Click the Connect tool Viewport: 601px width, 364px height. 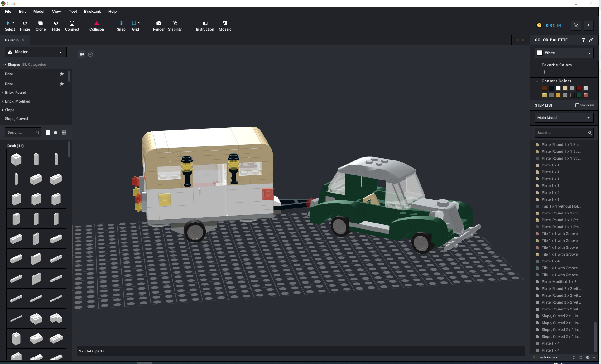click(72, 26)
